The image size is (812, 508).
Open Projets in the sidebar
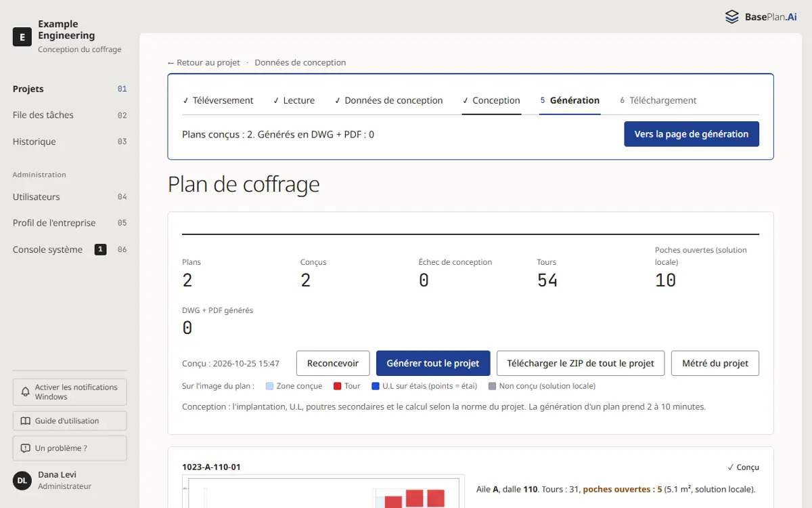tap(70, 89)
